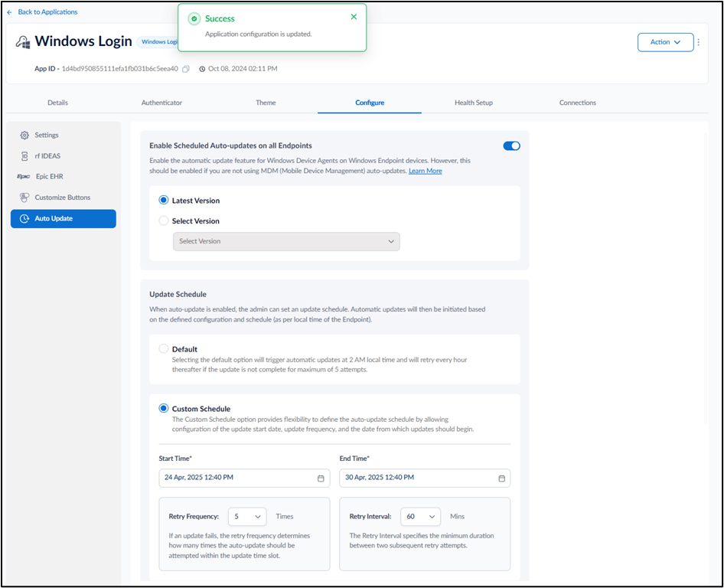Click 'Application configuration is updated.' message
Image resolution: width=724 pixels, height=588 pixels.
[259, 34]
